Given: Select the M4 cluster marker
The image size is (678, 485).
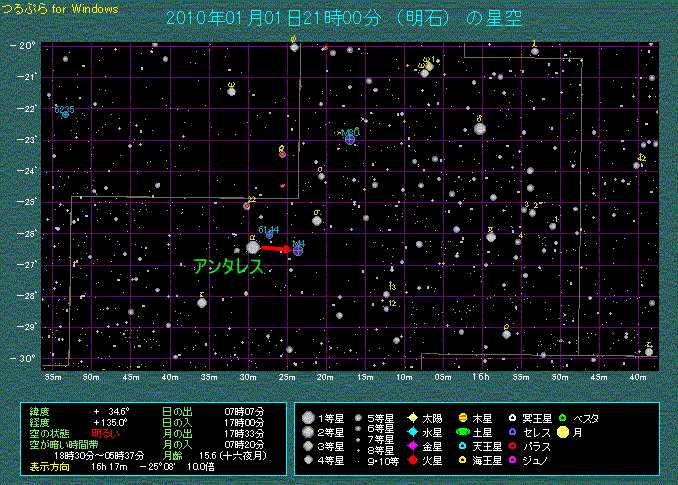Looking at the screenshot, I should point(298,250).
